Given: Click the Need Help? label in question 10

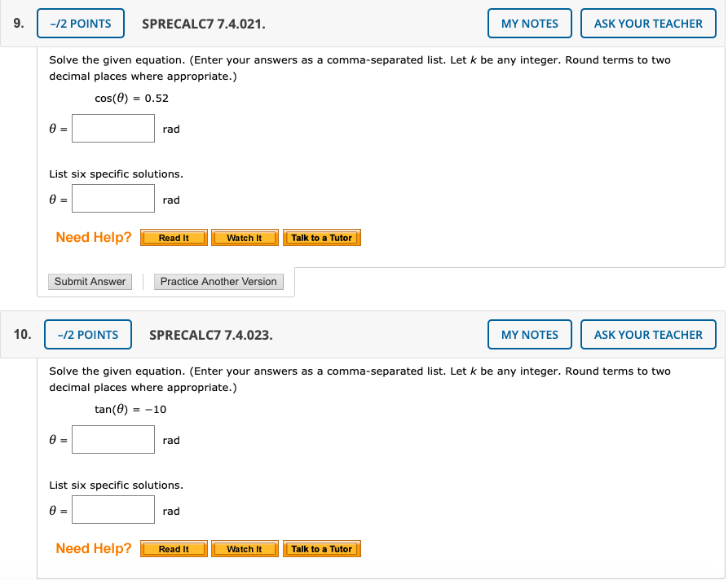Looking at the screenshot, I should [94, 548].
